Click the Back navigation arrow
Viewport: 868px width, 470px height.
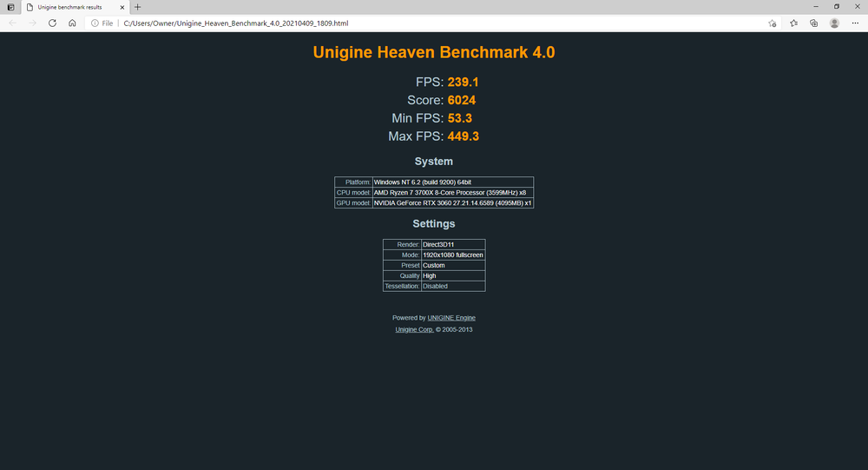(12, 23)
